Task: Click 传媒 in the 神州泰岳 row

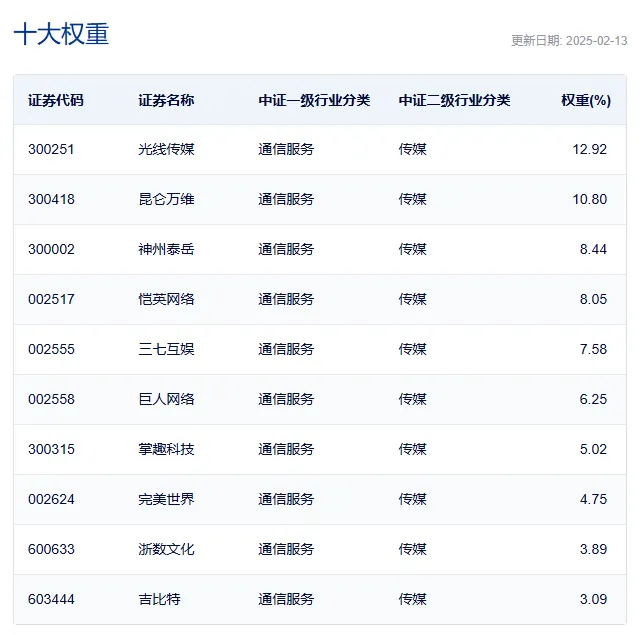Action: [413, 249]
